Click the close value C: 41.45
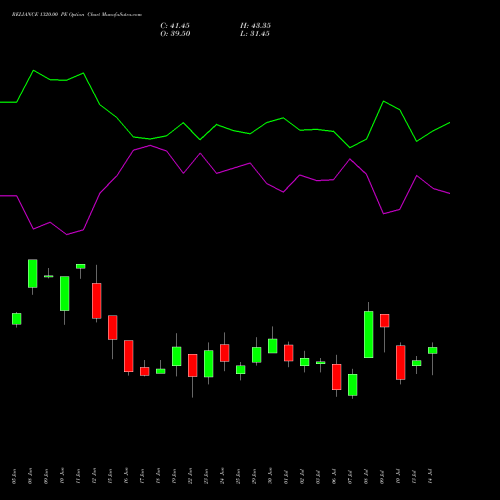Viewport: 500px width, 500px height. tap(175, 26)
